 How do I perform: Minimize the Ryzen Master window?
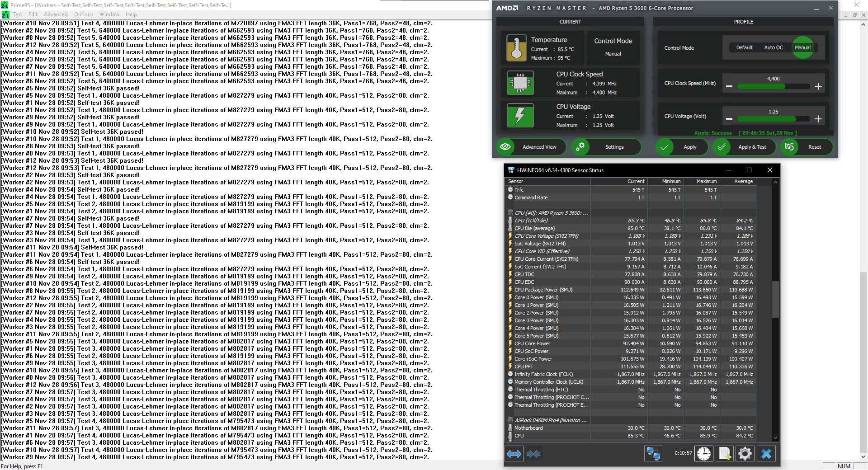(x=816, y=8)
